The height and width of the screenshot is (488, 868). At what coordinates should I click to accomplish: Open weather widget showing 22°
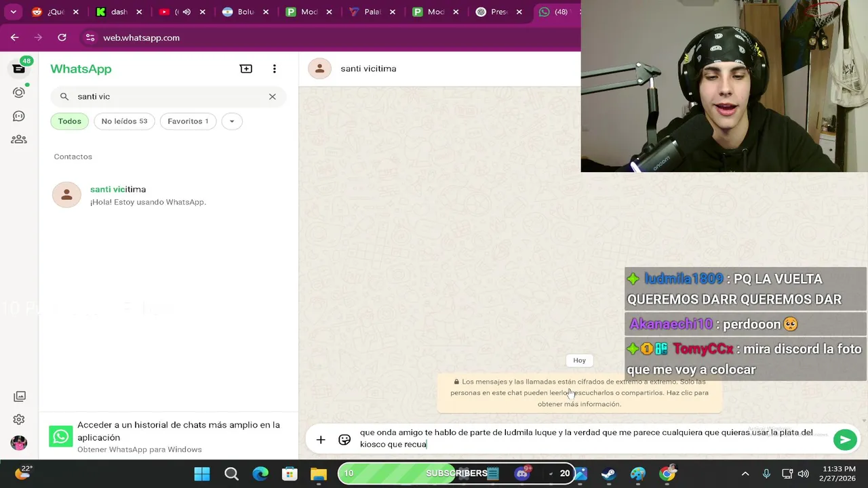24,472
